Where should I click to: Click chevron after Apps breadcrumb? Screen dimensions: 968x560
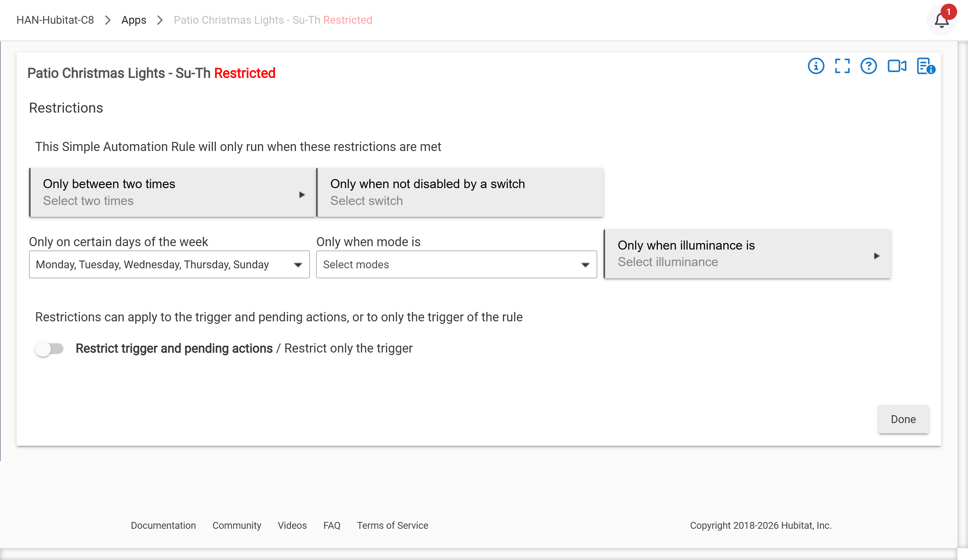160,20
